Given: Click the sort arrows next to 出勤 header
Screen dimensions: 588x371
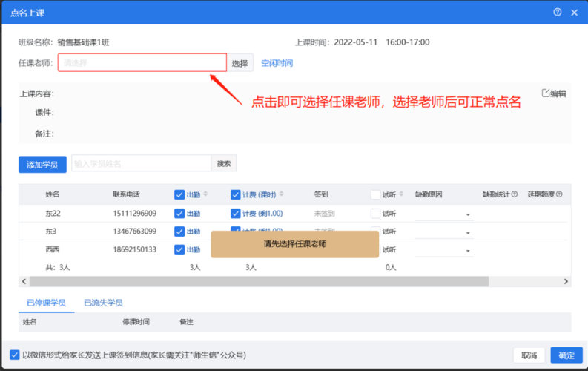Looking at the screenshot, I should pyautogui.click(x=205, y=194).
